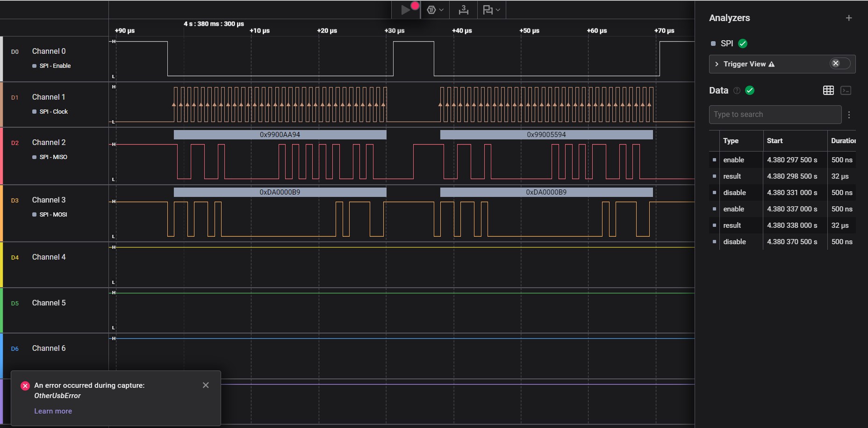
Task: Sort by the Duration column header
Action: point(843,141)
